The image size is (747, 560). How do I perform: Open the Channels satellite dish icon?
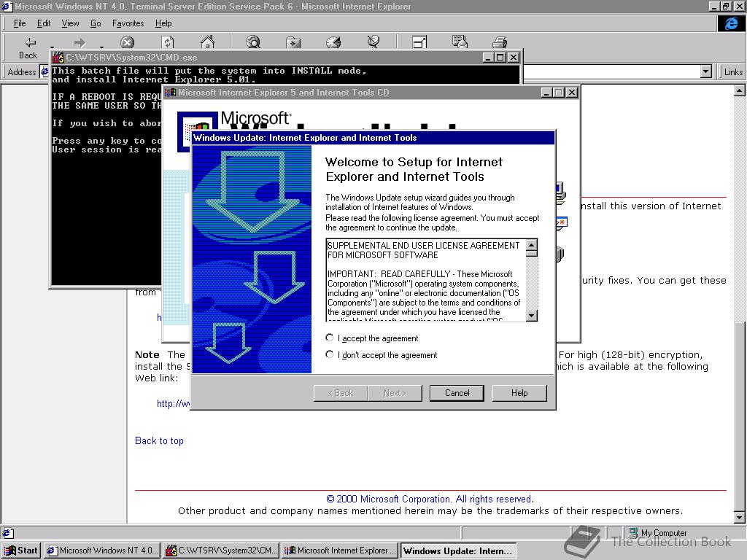pos(373,42)
